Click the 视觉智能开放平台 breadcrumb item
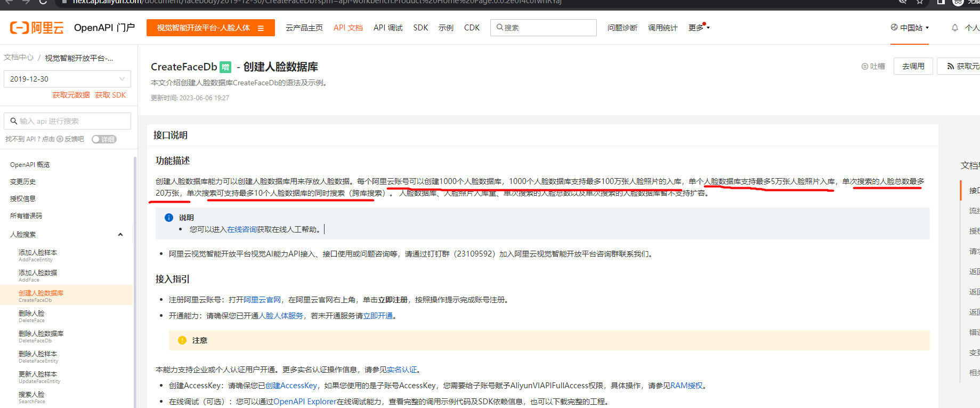Screen dimensions: 980x408 [79, 58]
